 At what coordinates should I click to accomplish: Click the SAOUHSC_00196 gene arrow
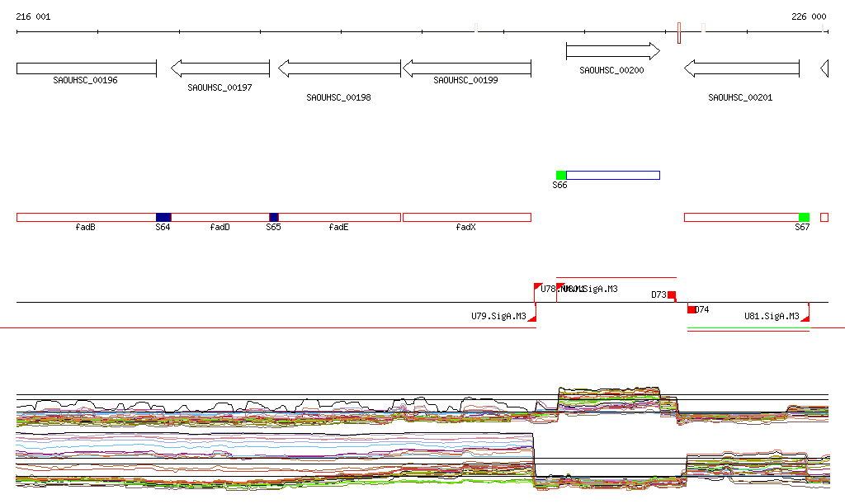click(x=86, y=68)
